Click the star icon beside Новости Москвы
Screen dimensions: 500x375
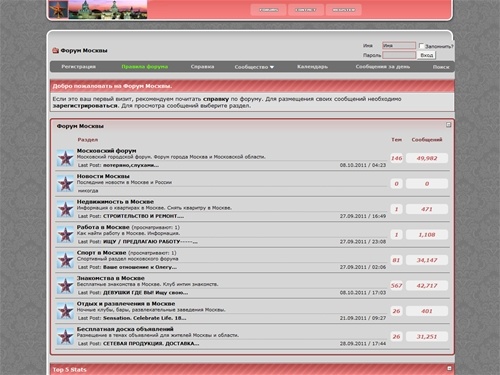click(65, 184)
